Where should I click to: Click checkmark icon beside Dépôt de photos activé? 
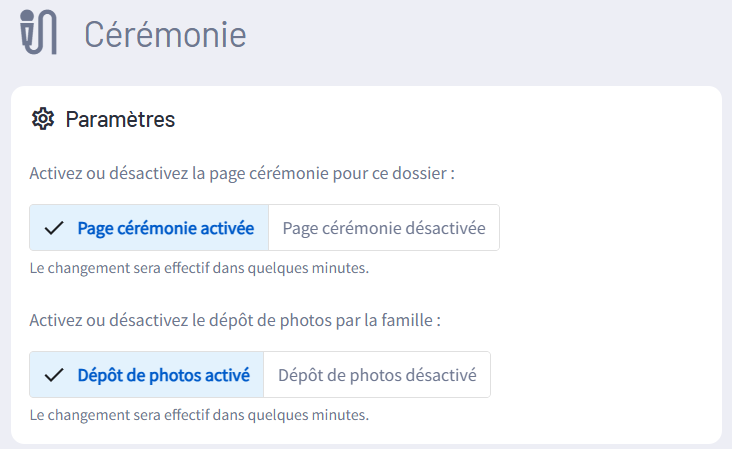(x=54, y=375)
